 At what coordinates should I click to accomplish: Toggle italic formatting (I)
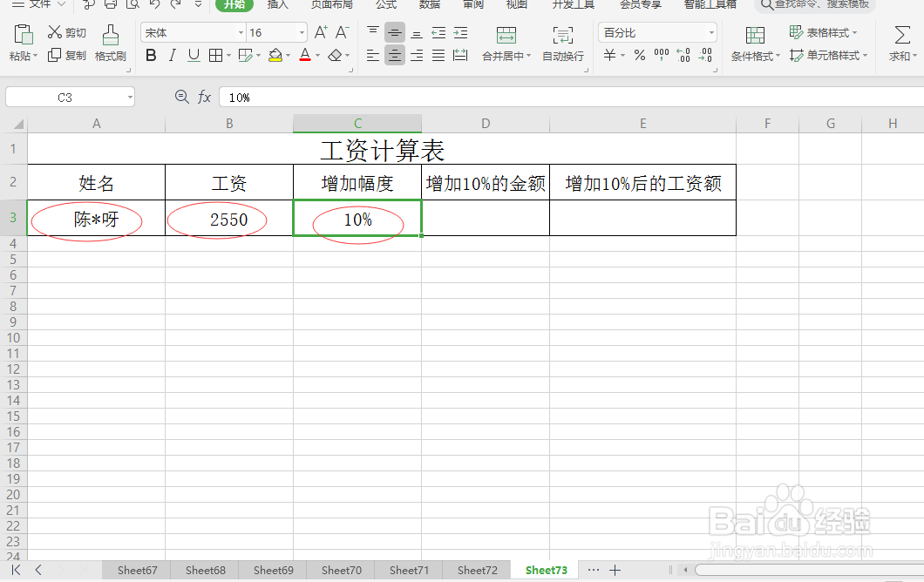click(x=172, y=56)
